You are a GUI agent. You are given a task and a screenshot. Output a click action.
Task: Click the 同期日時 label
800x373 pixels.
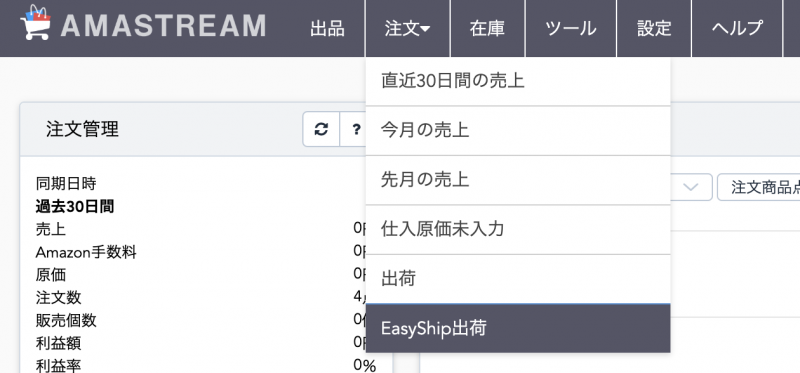click(66, 183)
